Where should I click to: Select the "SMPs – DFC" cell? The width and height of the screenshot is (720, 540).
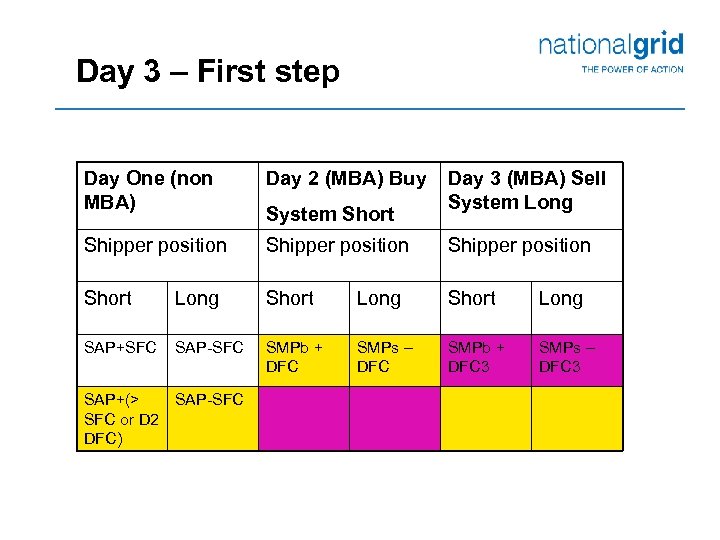pyautogui.click(x=385, y=357)
